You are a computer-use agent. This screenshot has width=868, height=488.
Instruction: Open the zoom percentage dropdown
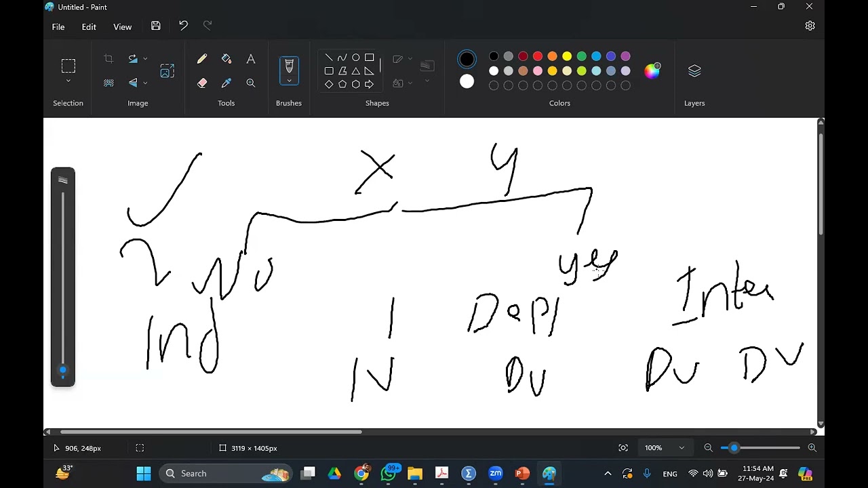click(682, 448)
